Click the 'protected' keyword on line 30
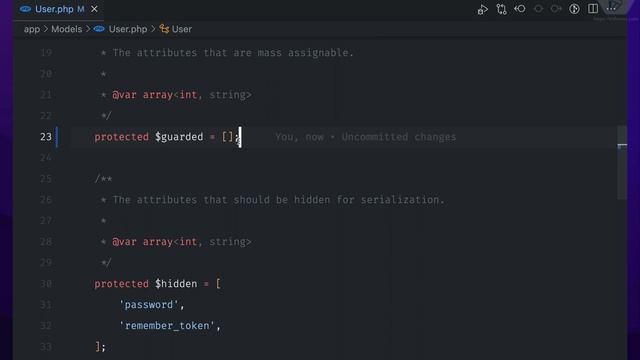 pos(121,284)
